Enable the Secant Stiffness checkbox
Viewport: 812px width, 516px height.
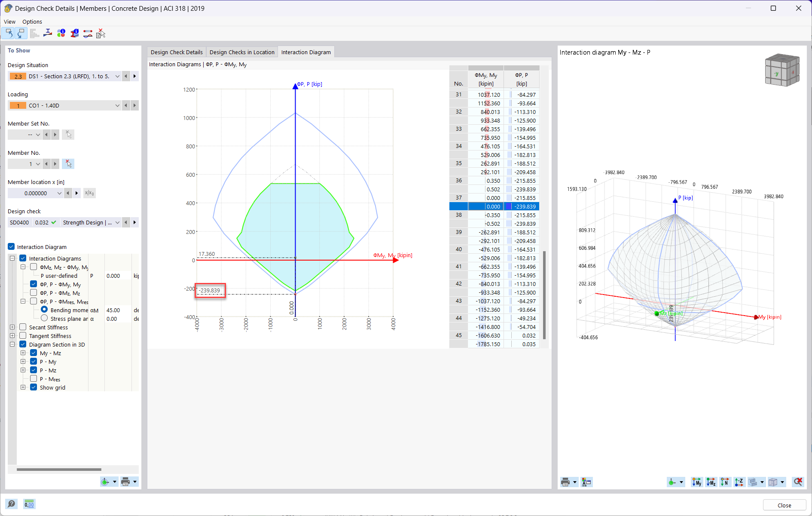click(x=23, y=327)
